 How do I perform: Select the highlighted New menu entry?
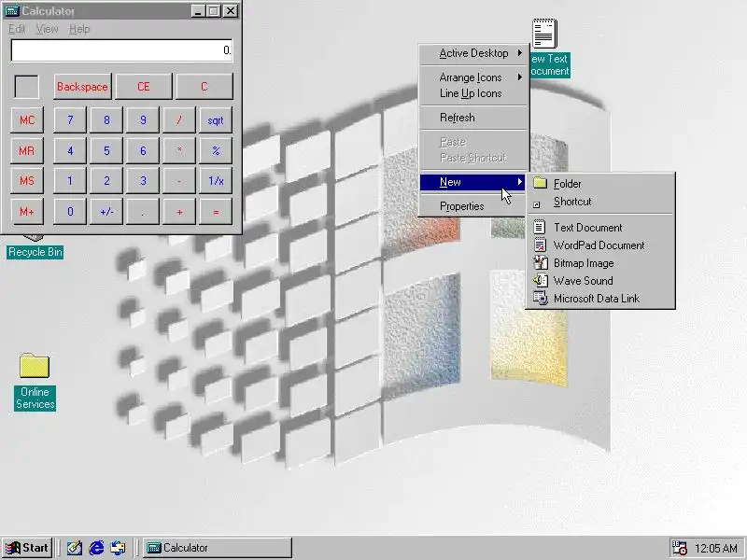(x=474, y=182)
